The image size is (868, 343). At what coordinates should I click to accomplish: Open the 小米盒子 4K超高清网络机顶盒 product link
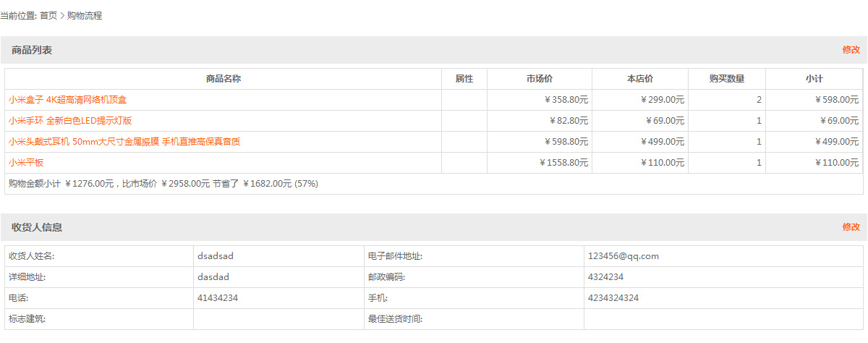pos(68,100)
